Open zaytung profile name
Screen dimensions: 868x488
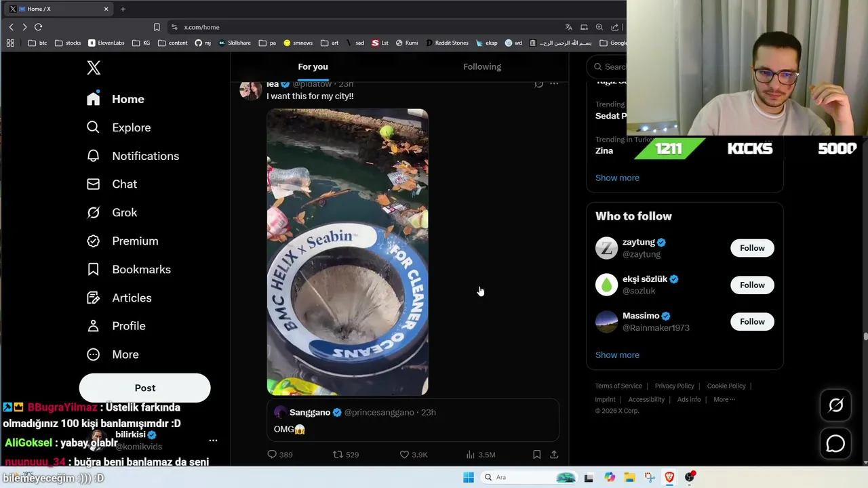(x=639, y=242)
